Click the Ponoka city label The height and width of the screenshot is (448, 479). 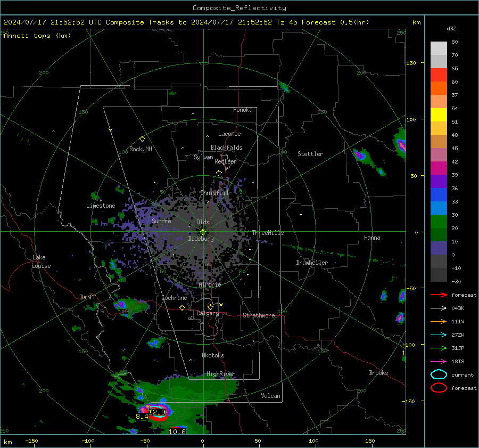click(243, 110)
